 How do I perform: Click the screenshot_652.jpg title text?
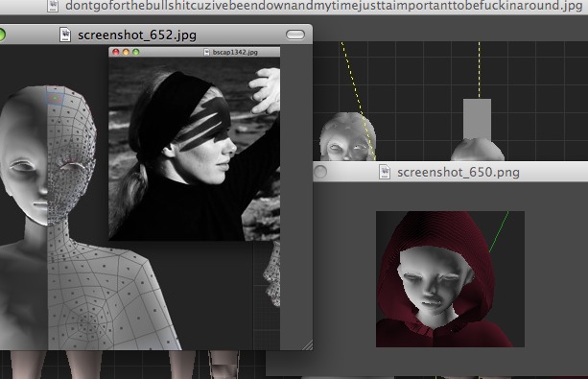137,35
